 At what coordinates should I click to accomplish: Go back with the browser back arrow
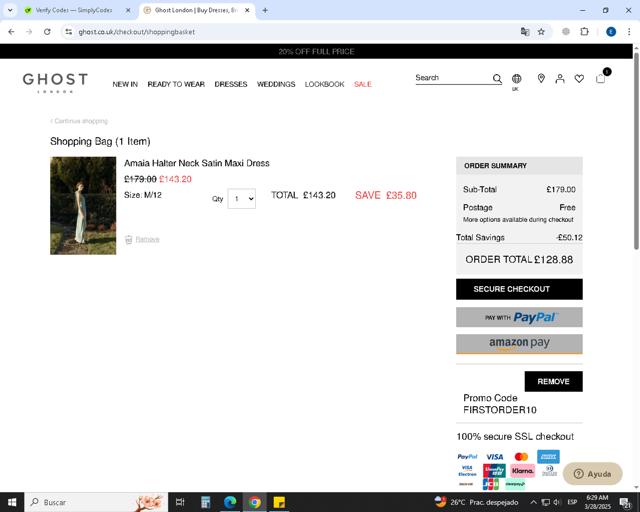[11, 32]
